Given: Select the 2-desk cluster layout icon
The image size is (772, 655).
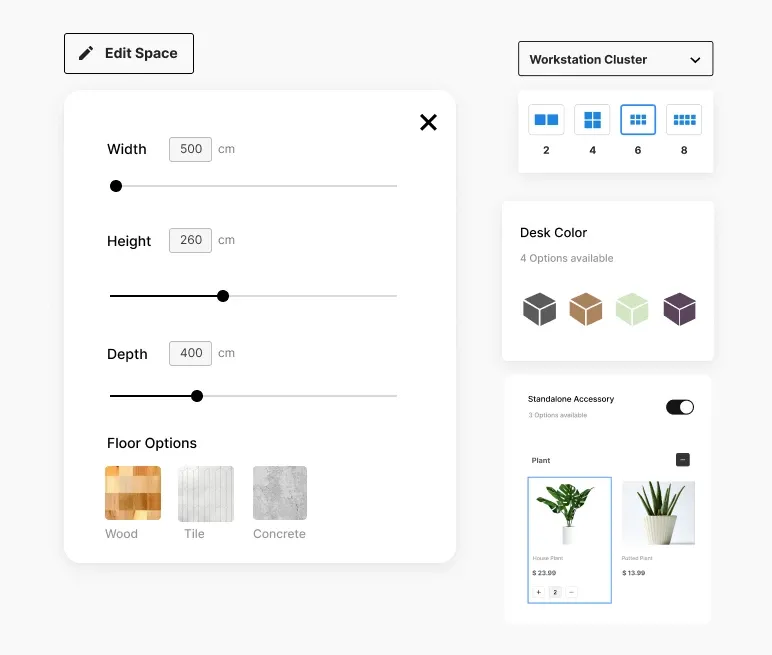Looking at the screenshot, I should click(x=546, y=120).
